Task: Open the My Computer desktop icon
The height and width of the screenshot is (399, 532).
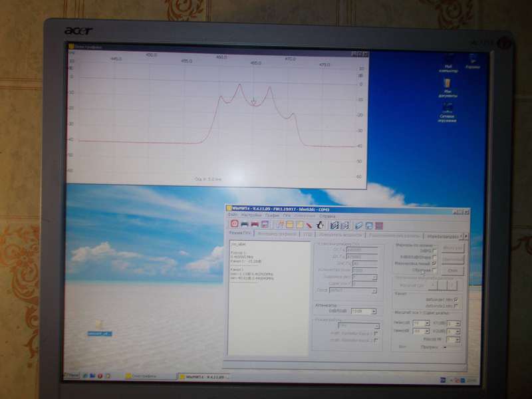Action: click(x=448, y=64)
